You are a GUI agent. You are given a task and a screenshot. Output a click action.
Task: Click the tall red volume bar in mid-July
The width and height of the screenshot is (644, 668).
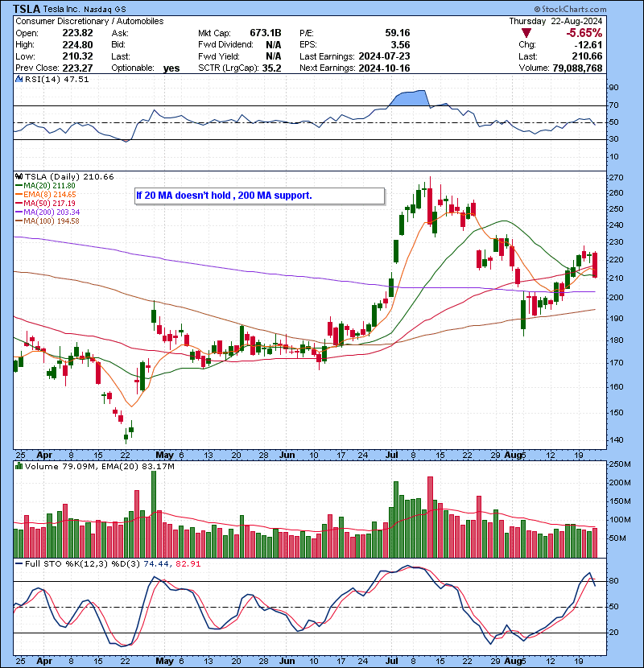click(x=430, y=517)
